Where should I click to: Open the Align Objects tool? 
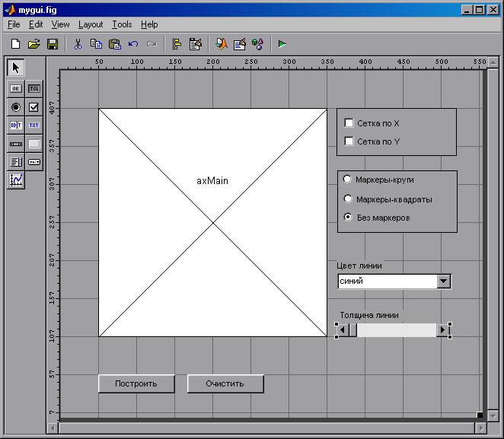click(177, 44)
